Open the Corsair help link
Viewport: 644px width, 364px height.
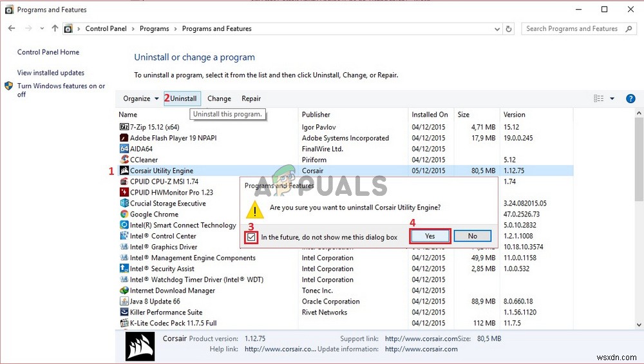[281, 349]
